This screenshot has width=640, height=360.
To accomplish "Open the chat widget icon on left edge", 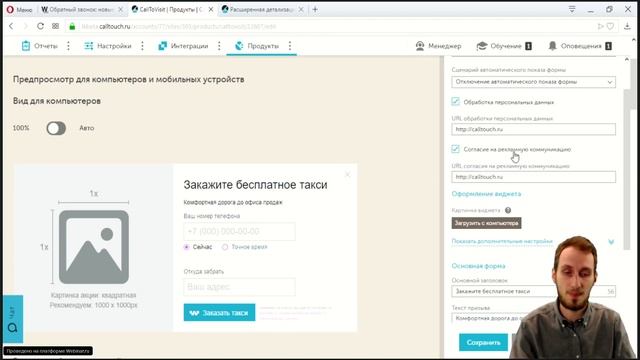I will click(x=13, y=319).
